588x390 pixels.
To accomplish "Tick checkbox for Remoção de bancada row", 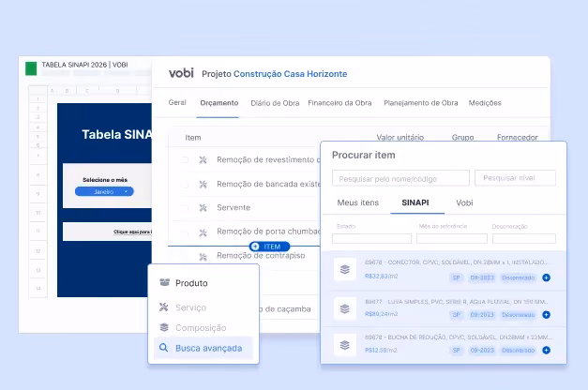I will point(185,184).
